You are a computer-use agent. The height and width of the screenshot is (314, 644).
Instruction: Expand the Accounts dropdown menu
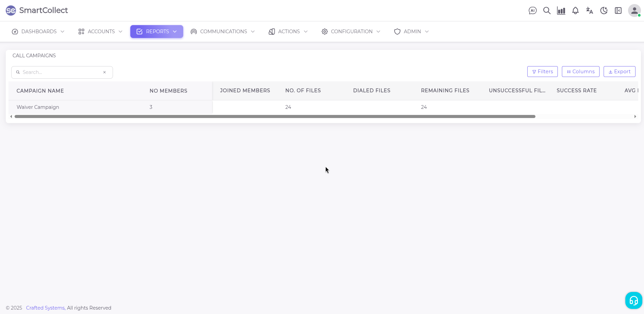(100, 32)
